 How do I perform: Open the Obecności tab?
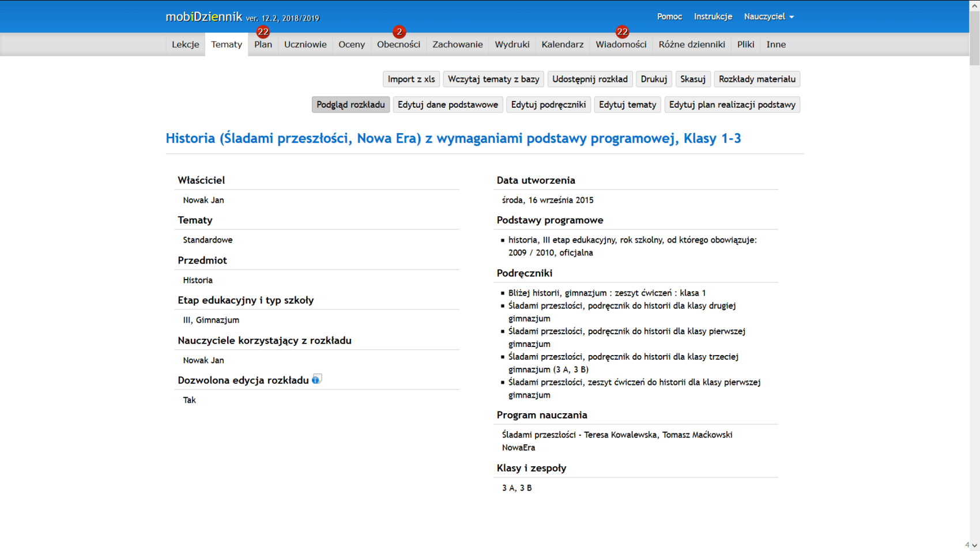pyautogui.click(x=399, y=44)
